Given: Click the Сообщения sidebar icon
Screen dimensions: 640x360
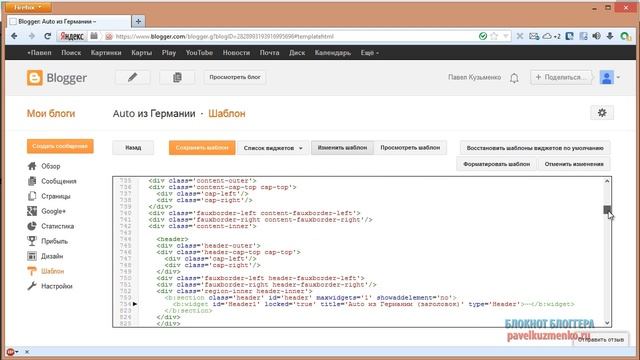Looking at the screenshot, I should click(x=32, y=181).
